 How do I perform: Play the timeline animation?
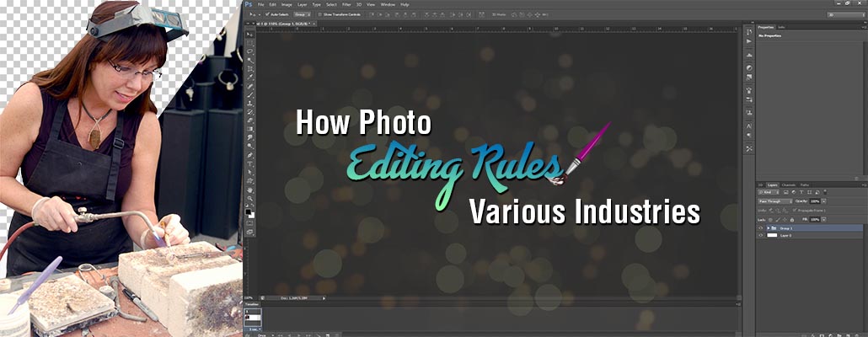click(299, 335)
